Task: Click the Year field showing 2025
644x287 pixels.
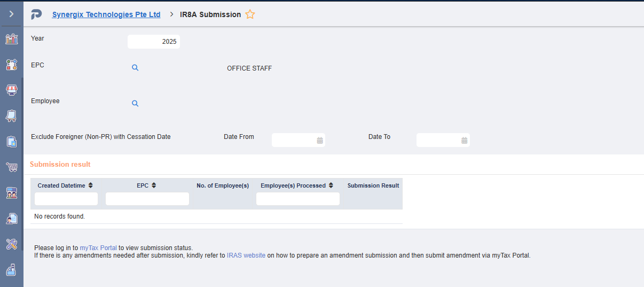Action: 154,42
